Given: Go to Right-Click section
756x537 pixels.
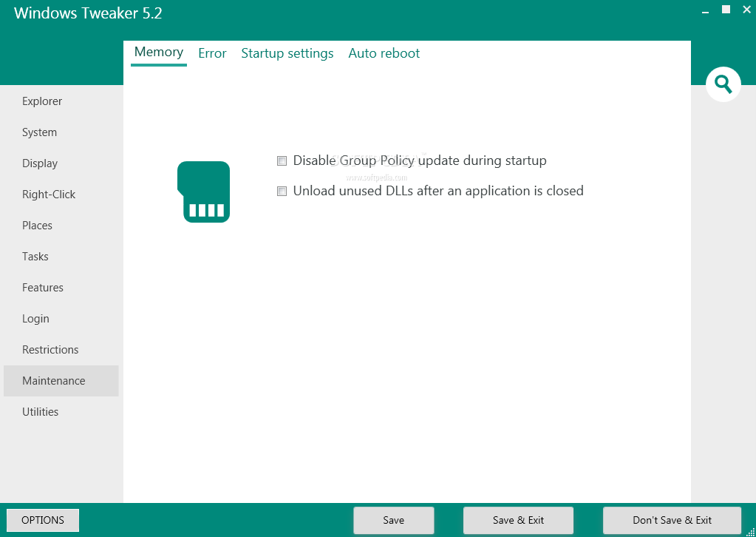Looking at the screenshot, I should point(61,195).
